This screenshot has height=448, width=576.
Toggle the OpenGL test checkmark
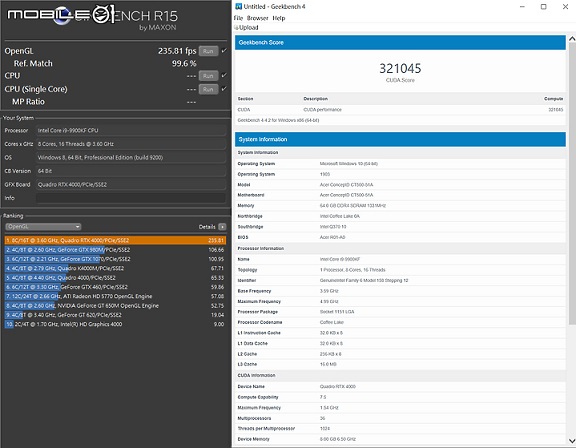click(224, 51)
